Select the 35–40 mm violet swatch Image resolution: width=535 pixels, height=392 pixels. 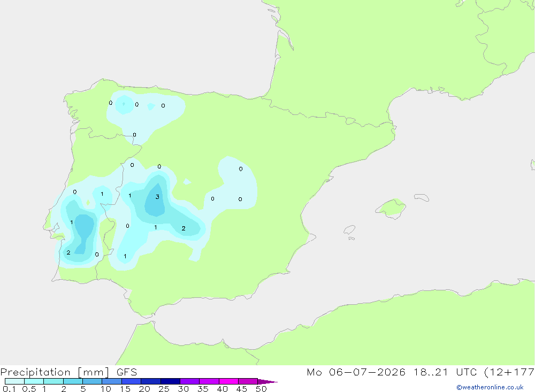coord(209,381)
